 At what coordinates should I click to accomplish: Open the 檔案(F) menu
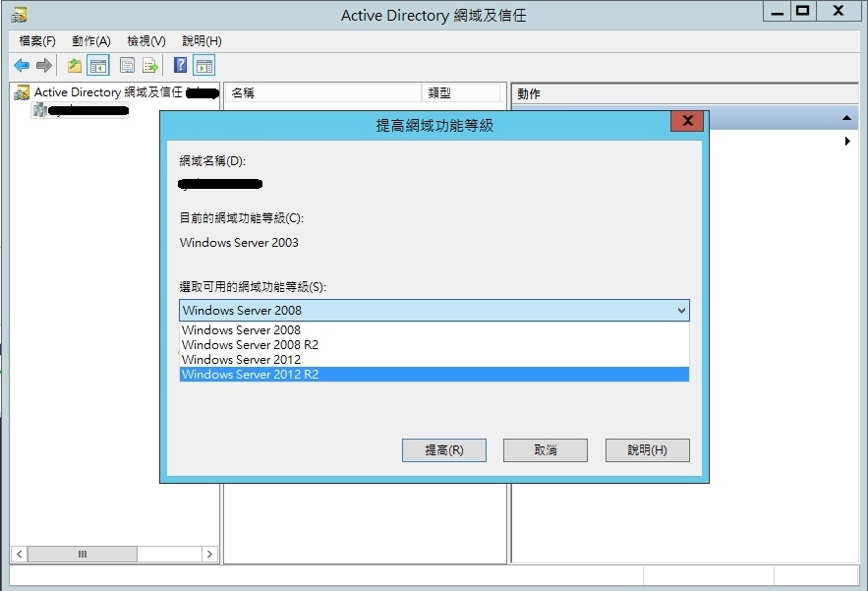[x=37, y=41]
